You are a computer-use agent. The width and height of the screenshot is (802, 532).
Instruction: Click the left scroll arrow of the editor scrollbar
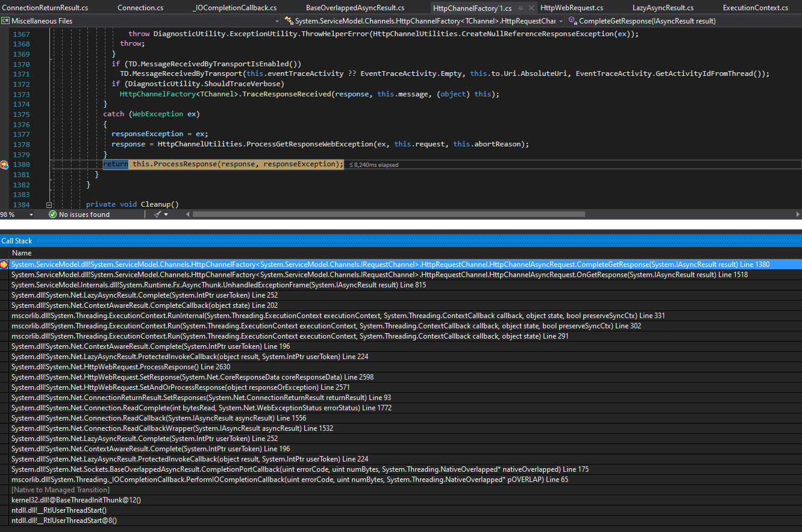(187, 214)
